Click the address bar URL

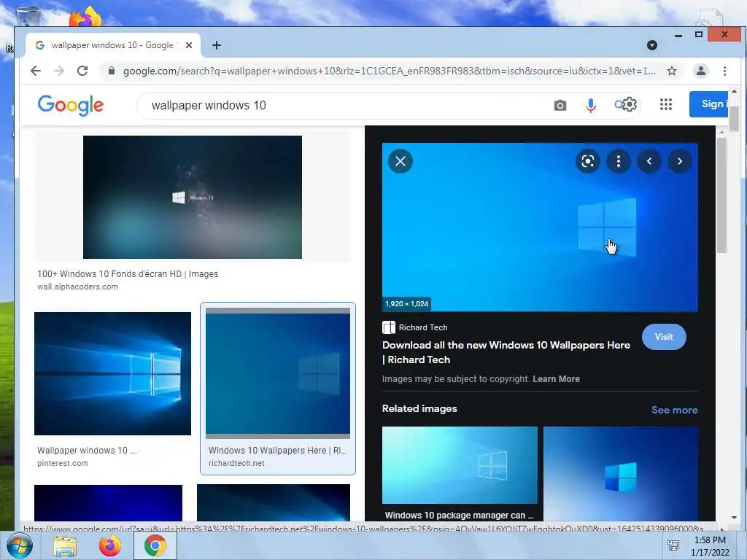389,71
